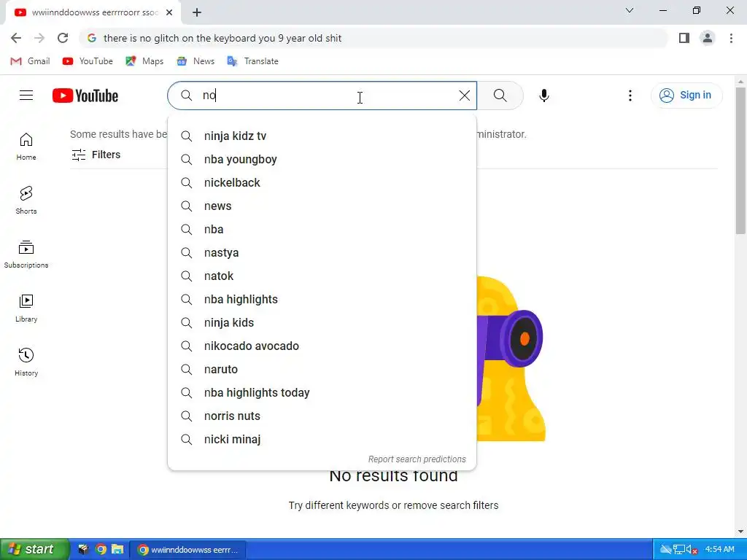This screenshot has height=560, width=747.
Task: Select suggestion 'nikocado avocado'
Action: pos(322,346)
